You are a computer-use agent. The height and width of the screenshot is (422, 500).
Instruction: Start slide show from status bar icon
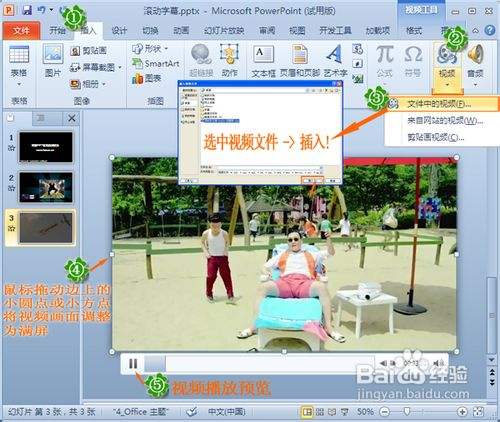coord(345,412)
